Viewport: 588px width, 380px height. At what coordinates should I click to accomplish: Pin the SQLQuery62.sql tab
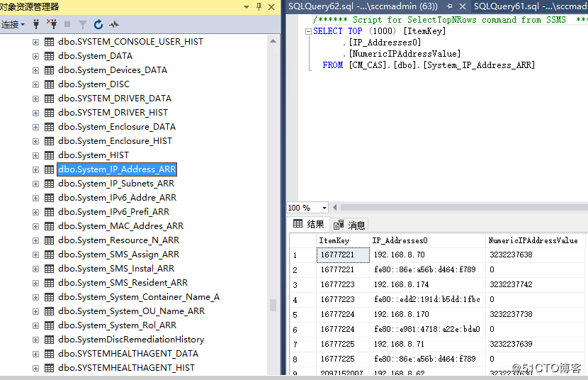pos(449,6)
